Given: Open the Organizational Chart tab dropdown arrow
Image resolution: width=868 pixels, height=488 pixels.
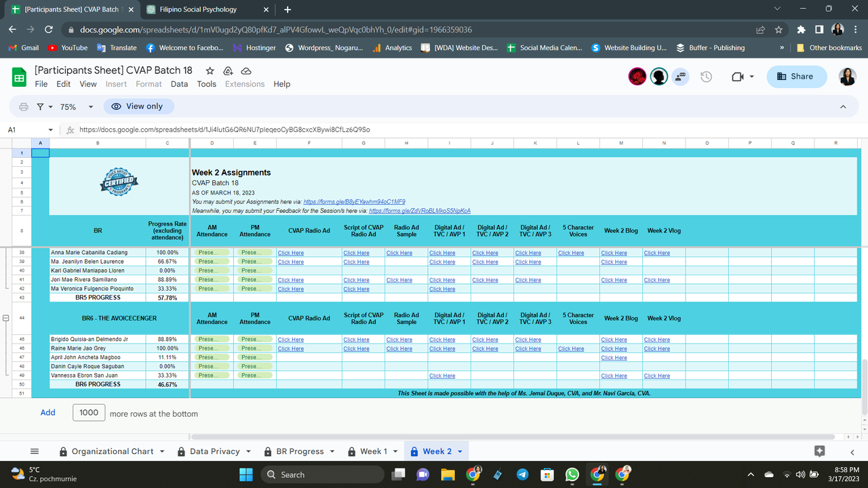Looking at the screenshot, I should click(161, 451).
